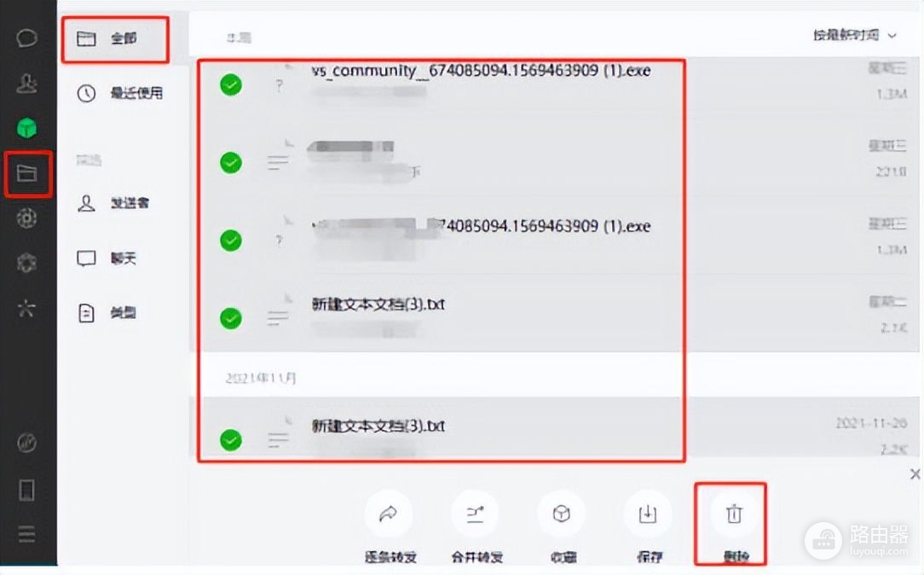Click the forward one-by-one arrow icon

pyautogui.click(x=388, y=514)
